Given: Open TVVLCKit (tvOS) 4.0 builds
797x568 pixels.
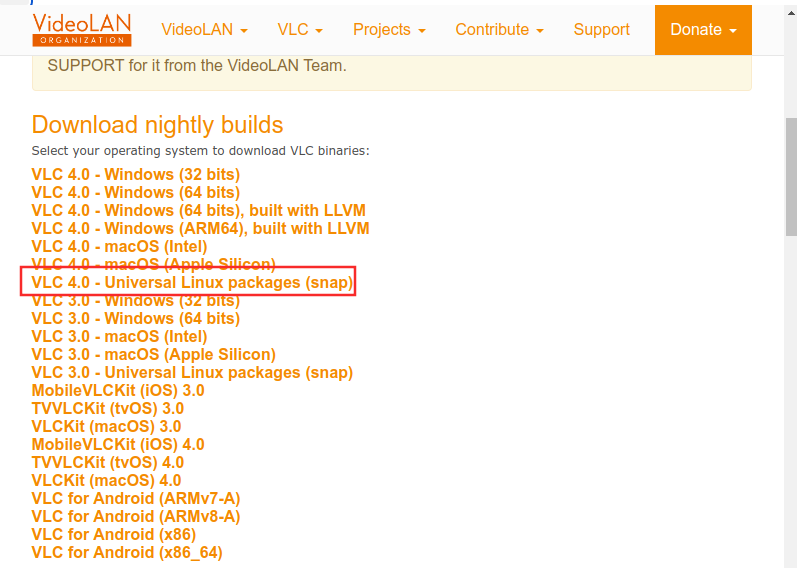Looking at the screenshot, I should coord(108,463).
